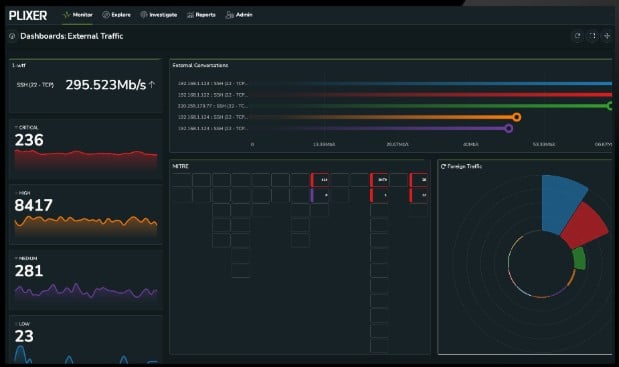The width and height of the screenshot is (619, 367).
Task: Click the Plixer logo
Action: pos(28,15)
